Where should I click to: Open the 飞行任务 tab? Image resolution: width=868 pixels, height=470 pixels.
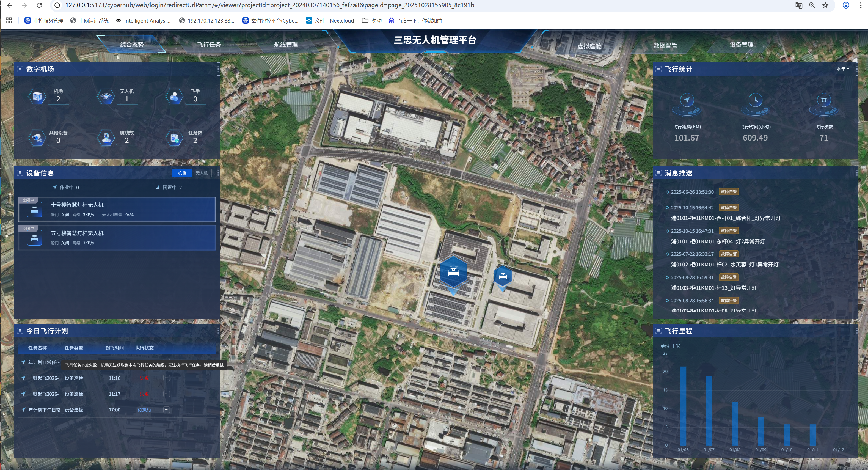pyautogui.click(x=209, y=45)
